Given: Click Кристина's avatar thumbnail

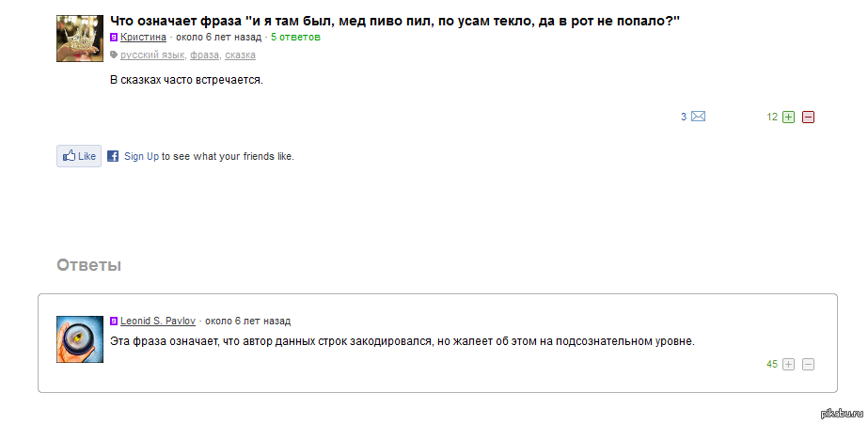Looking at the screenshot, I should [x=80, y=39].
